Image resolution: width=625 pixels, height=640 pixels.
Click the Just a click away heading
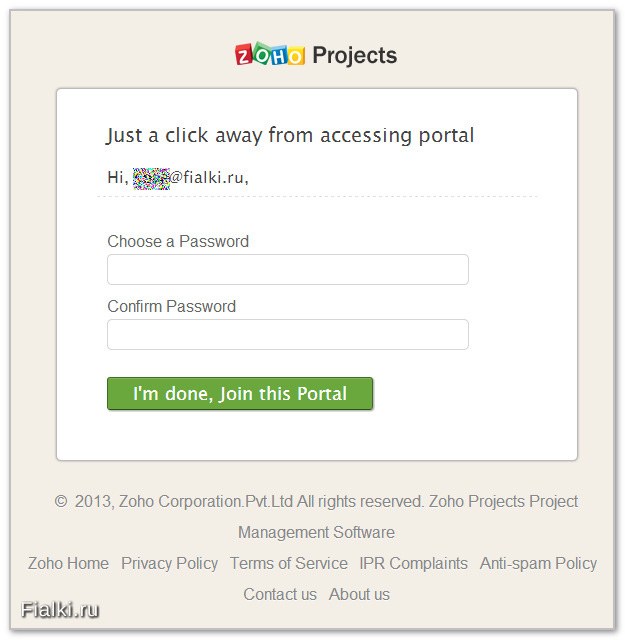coord(290,136)
